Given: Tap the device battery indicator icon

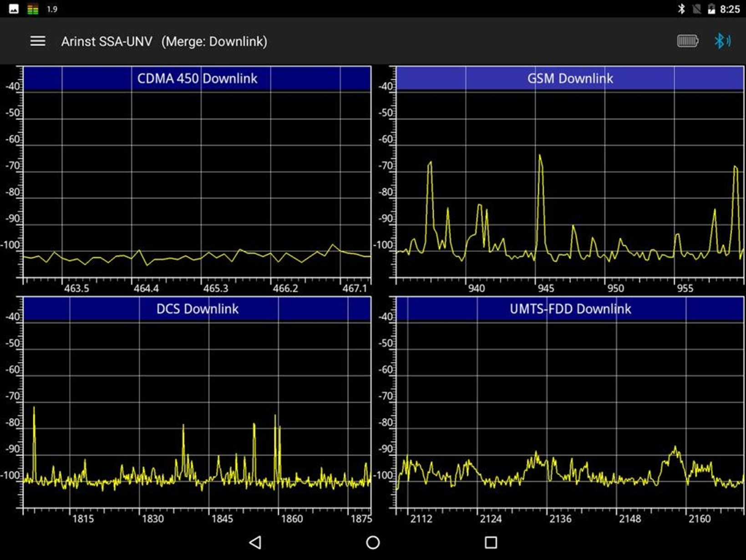Looking at the screenshot, I should [x=687, y=41].
